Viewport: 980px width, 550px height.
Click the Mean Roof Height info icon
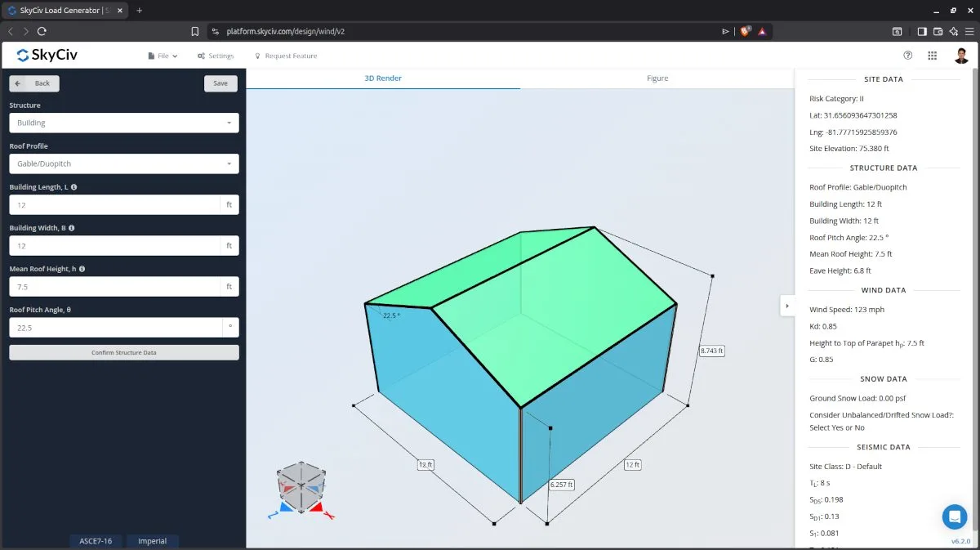(82, 269)
